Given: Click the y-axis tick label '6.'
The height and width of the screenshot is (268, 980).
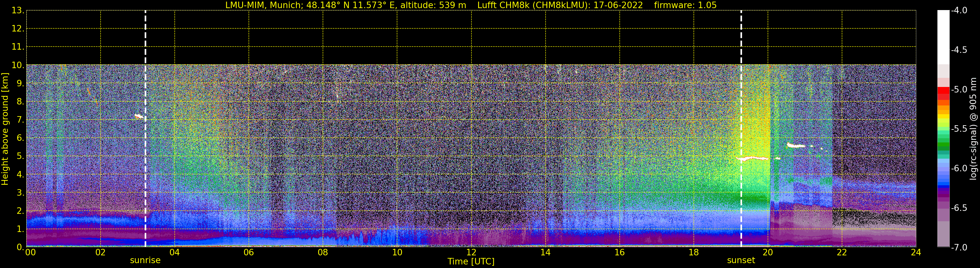Looking at the screenshot, I should pos(20,138).
